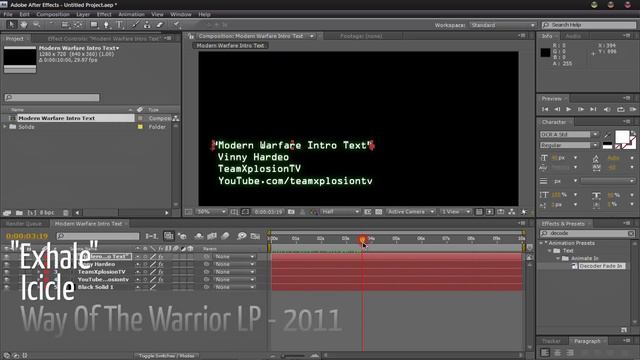
Task: Toggle frame blending switch in timeline
Action: tap(212, 236)
